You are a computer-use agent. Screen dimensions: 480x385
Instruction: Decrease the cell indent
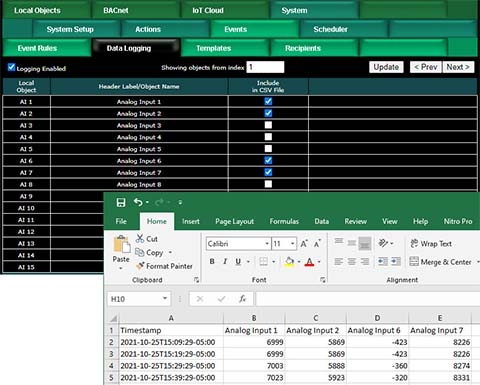coord(383,261)
